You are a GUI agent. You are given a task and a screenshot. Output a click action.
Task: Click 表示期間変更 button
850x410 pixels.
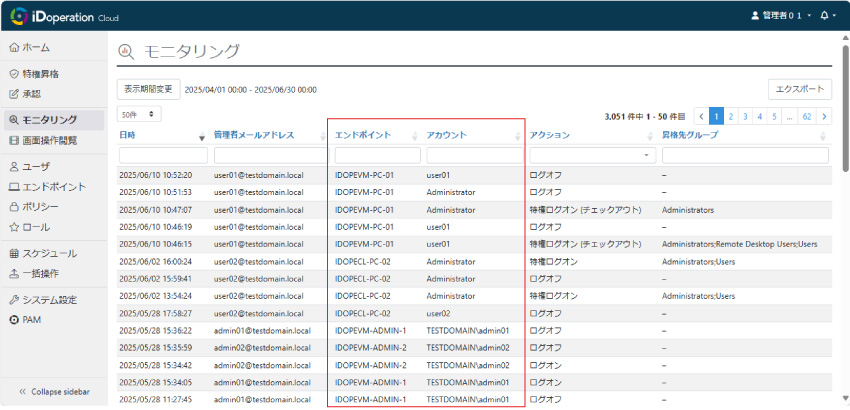pos(148,88)
